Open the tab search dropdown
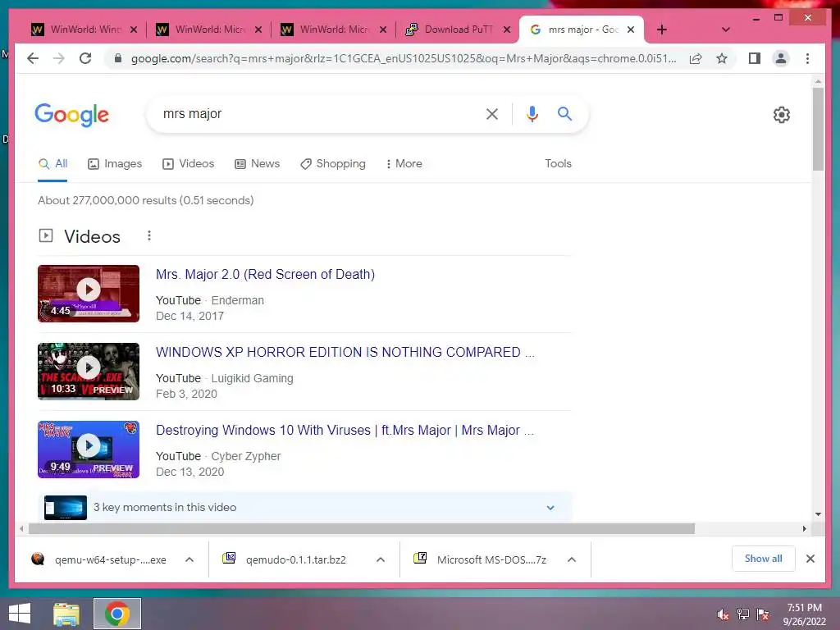This screenshot has height=630, width=840. (726, 30)
